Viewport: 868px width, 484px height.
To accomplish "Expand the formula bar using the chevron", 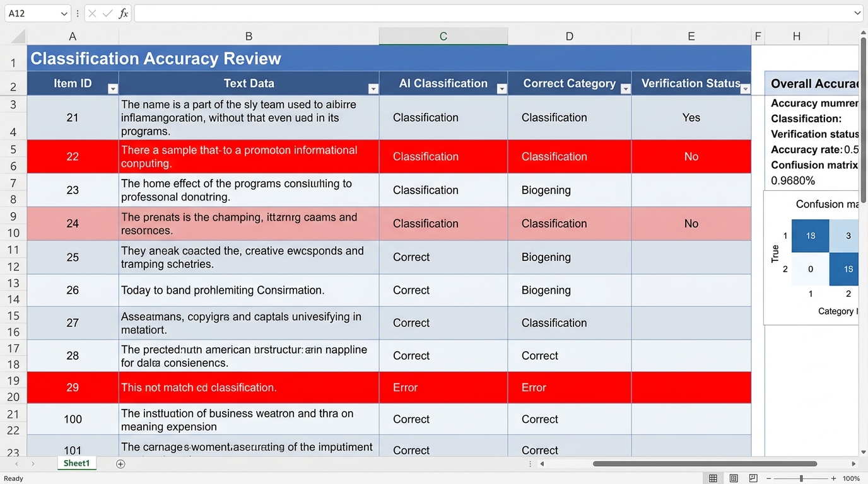I will [857, 13].
